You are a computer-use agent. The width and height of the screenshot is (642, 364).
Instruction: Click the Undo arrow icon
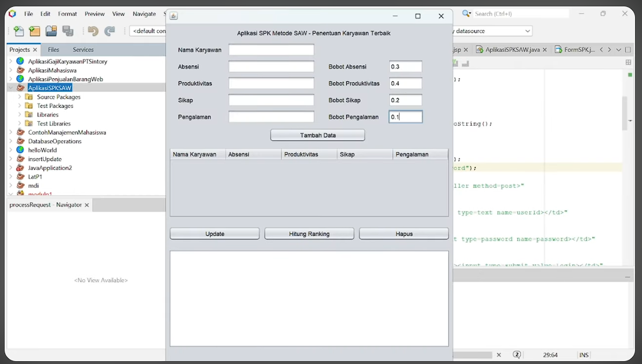click(x=93, y=31)
